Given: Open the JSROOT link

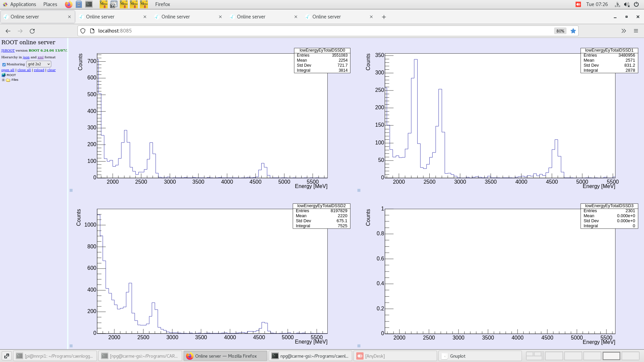Looking at the screenshot, I should coord(8,50).
